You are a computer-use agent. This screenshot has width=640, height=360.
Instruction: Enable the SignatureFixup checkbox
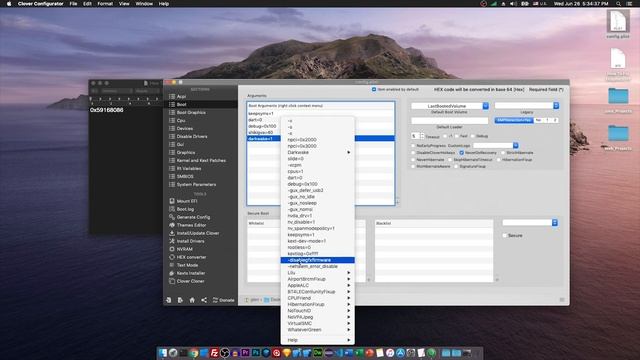coord(456,167)
